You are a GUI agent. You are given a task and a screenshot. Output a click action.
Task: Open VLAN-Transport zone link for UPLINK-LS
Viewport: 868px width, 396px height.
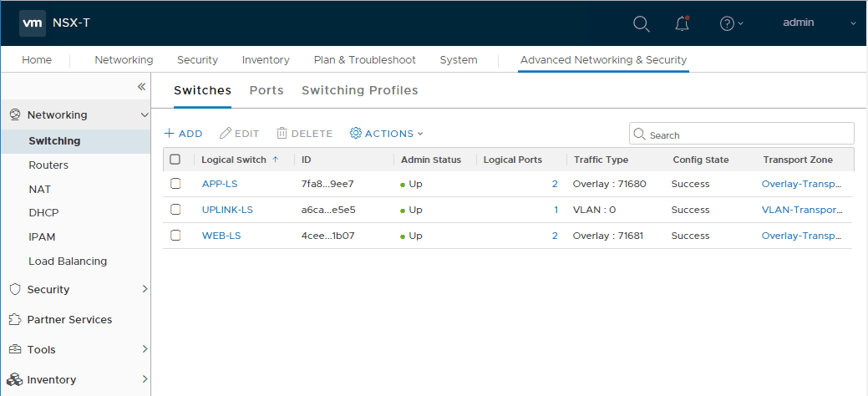pyautogui.click(x=803, y=210)
